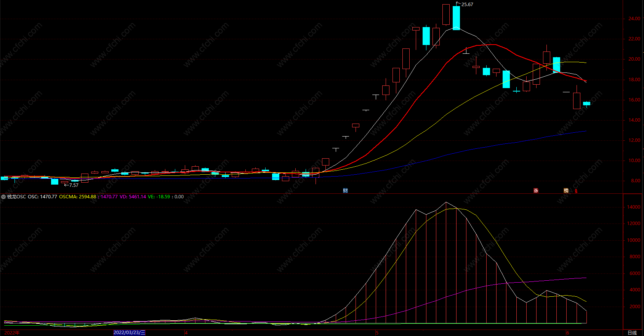Click the 2000 indicator axis label
Viewport: 644px width, 336px height.
point(635,307)
